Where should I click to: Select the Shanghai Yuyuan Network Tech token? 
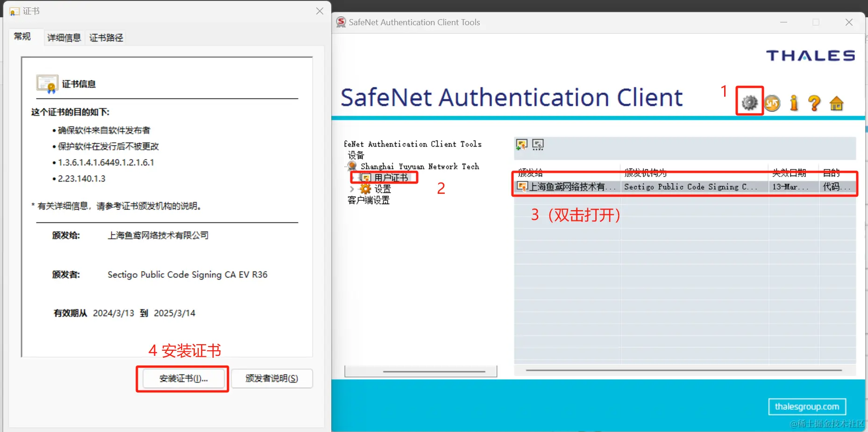[x=420, y=166]
